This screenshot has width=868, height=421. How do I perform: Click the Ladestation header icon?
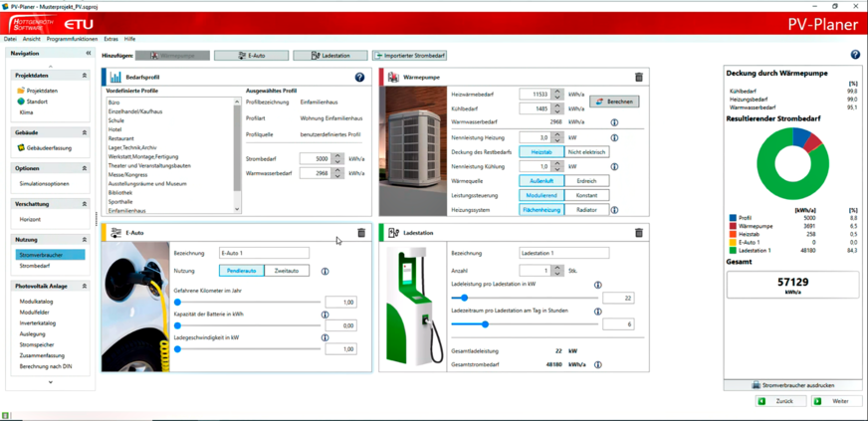[393, 233]
